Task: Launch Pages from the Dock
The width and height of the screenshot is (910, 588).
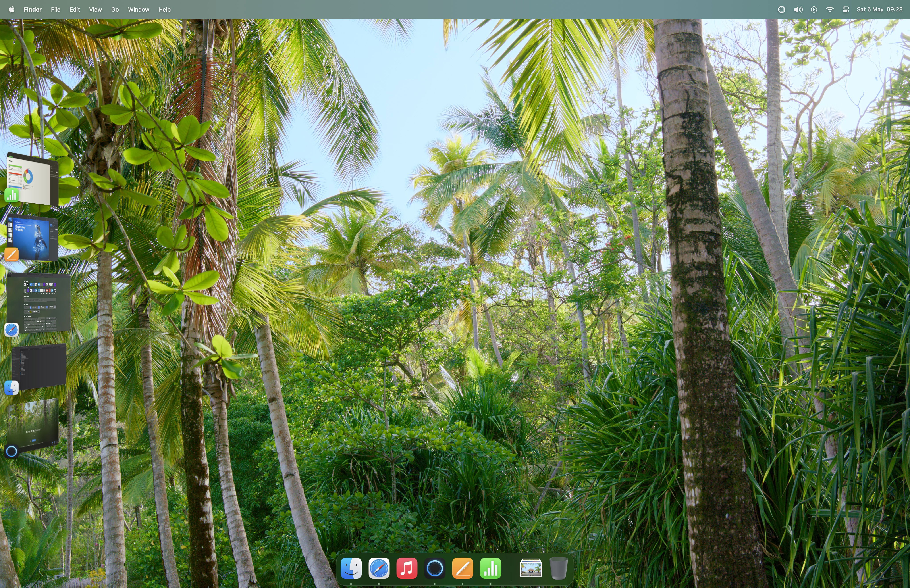Action: (463, 568)
